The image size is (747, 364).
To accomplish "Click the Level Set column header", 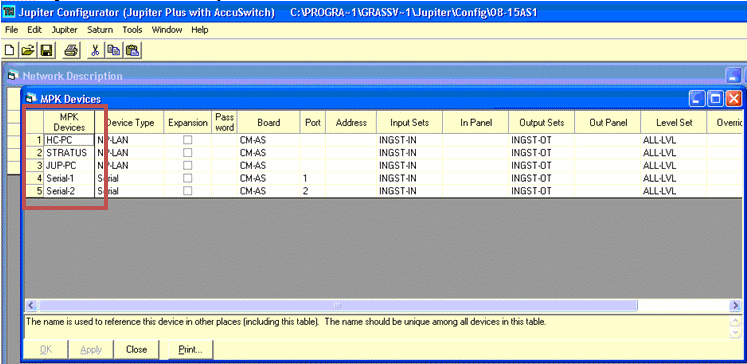I will (674, 122).
